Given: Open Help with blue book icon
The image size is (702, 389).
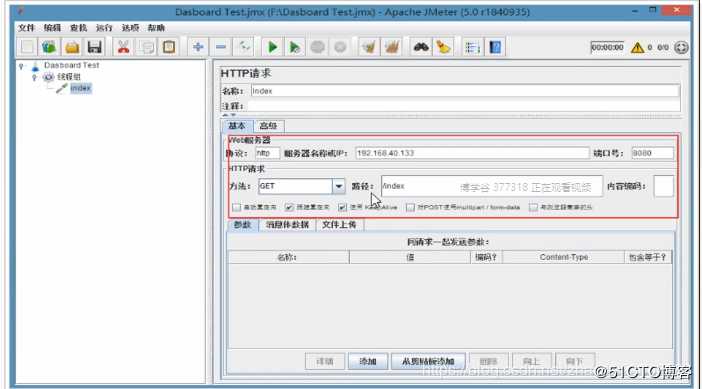Looking at the screenshot, I should (495, 47).
